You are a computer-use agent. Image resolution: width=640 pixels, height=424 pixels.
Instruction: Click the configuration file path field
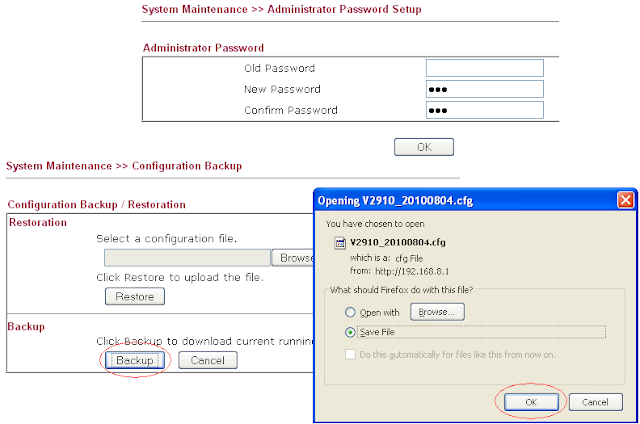coord(187,258)
